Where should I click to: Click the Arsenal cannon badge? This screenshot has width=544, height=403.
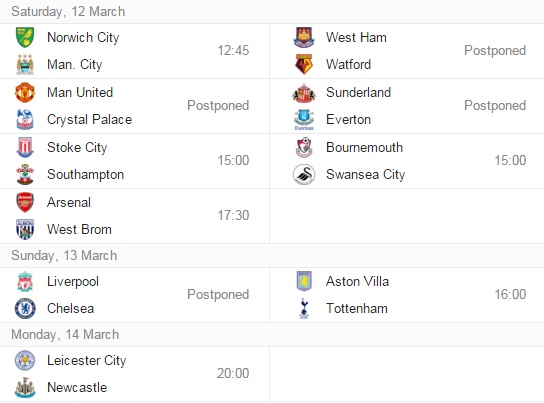25,202
